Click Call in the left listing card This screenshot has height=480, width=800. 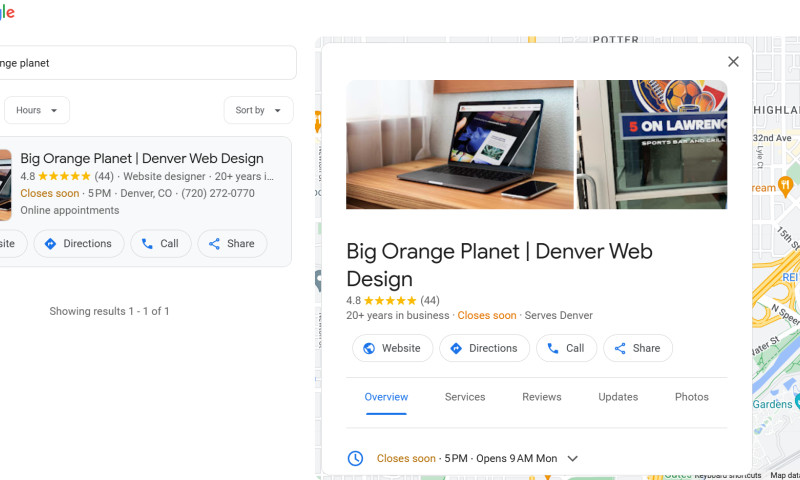pos(161,244)
